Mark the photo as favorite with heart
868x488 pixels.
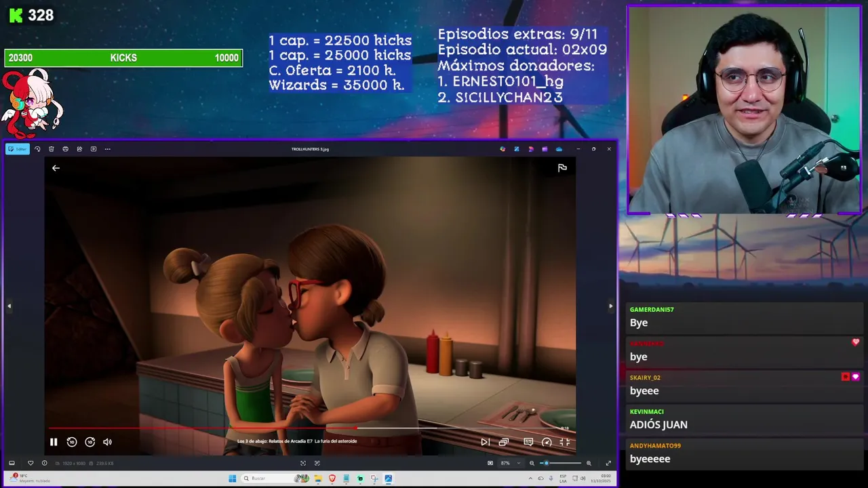click(x=30, y=463)
